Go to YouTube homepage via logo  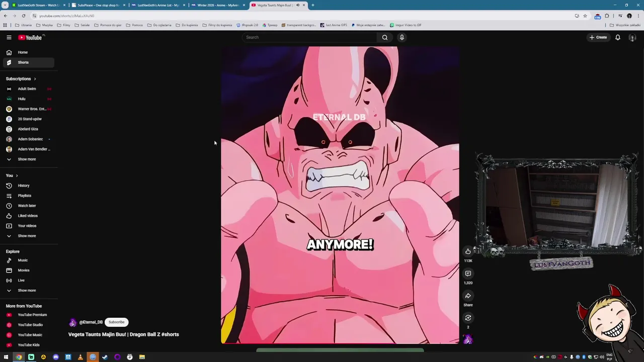point(31,37)
